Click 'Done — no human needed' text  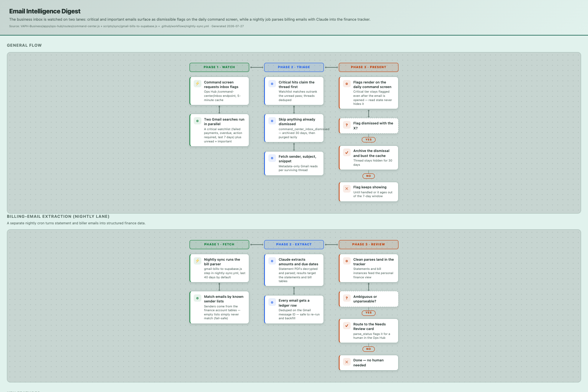pyautogui.click(x=368, y=363)
